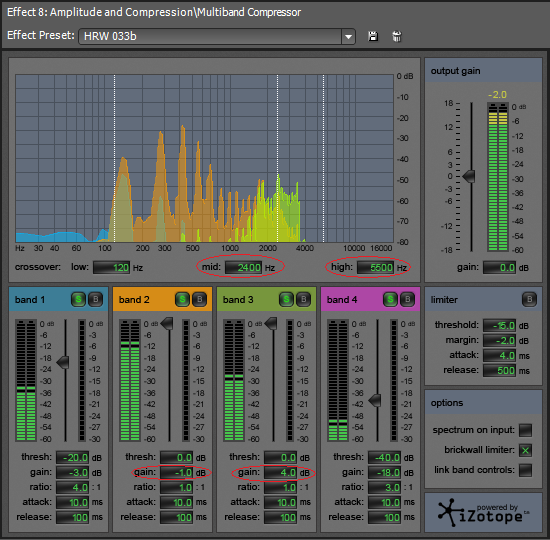Viewport: 550px width, 540px height.
Task: Bypass the limiter
Action: 529,299
